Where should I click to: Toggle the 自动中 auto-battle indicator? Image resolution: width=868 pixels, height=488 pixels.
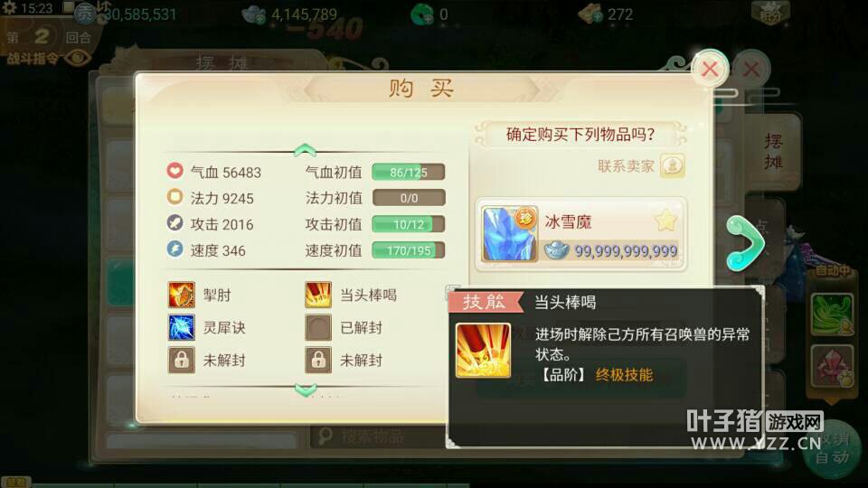pos(832,270)
